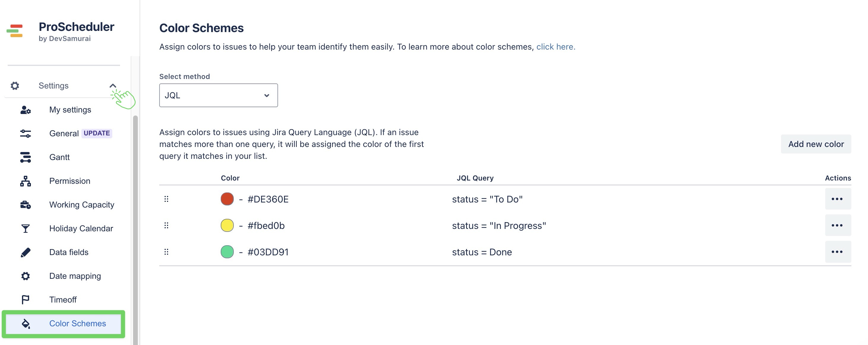
Task: Click the Permission hierarchy icon
Action: (x=26, y=181)
